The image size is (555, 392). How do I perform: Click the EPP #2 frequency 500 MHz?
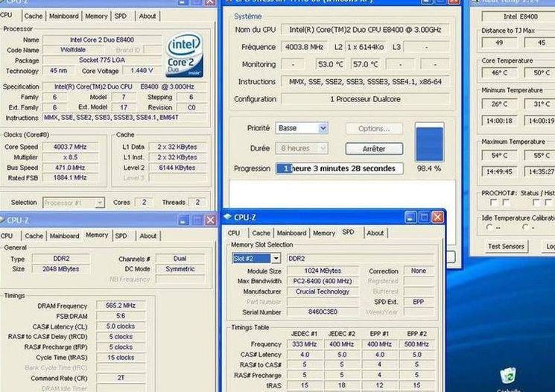click(x=416, y=344)
